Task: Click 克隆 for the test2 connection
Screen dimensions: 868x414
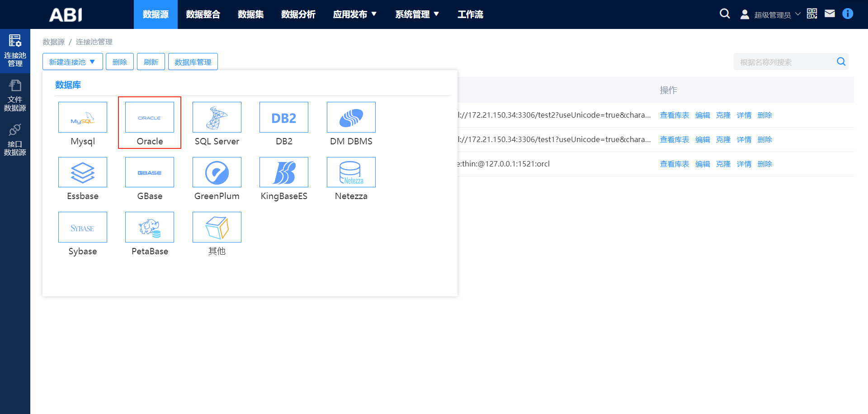Action: click(723, 115)
